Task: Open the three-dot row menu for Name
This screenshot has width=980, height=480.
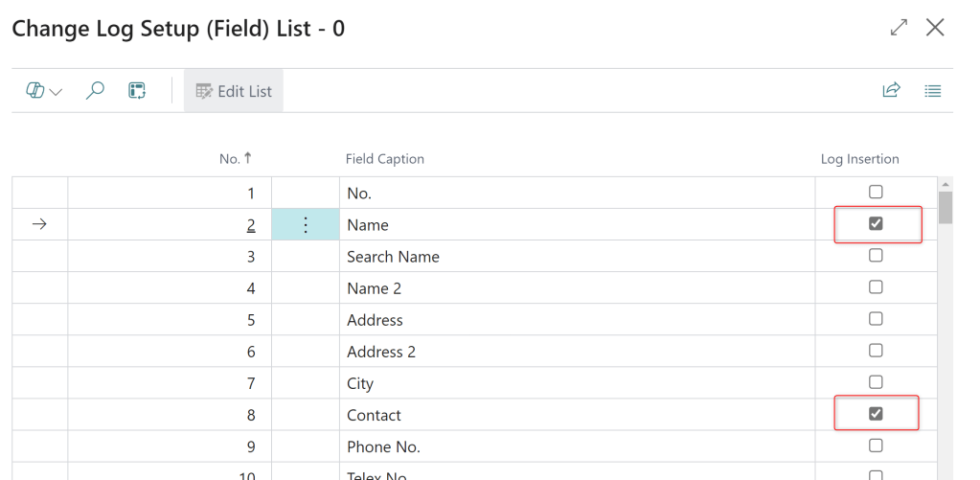Action: point(306,225)
